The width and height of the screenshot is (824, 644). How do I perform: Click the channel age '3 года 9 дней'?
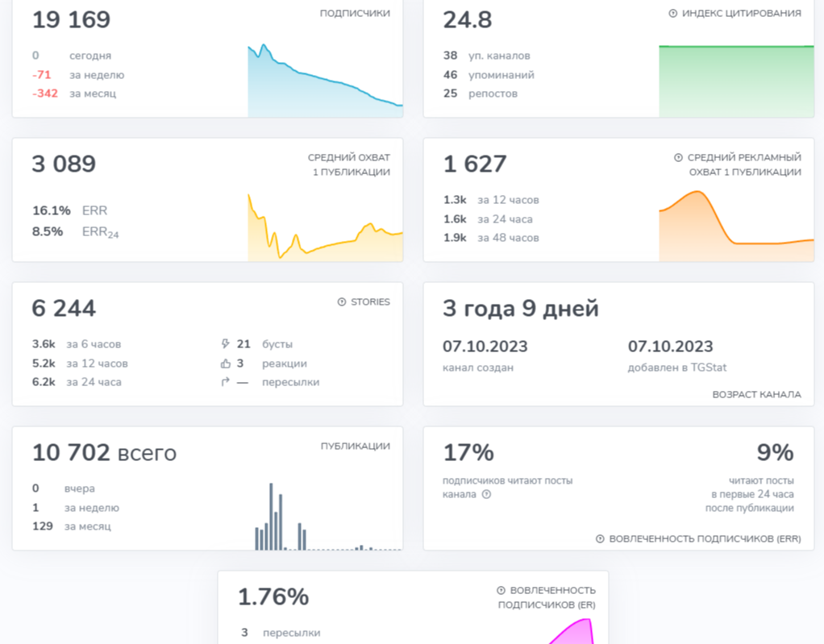(x=521, y=309)
